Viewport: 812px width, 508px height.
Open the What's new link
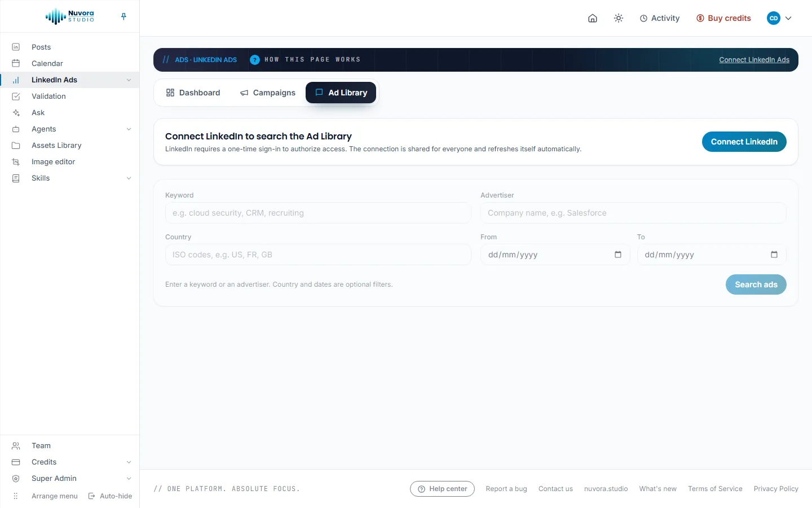[x=658, y=489]
